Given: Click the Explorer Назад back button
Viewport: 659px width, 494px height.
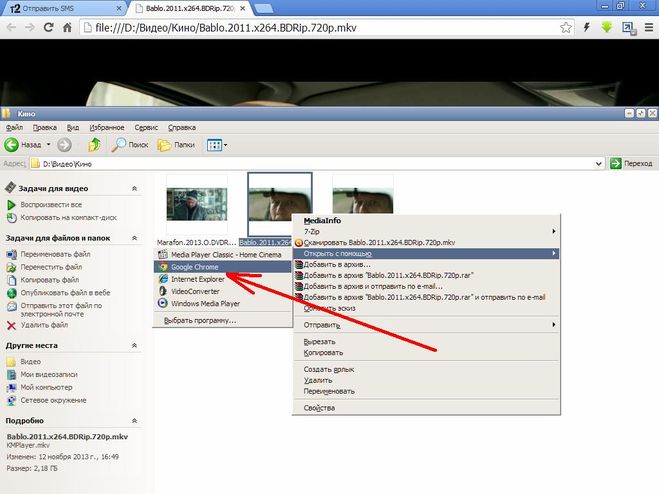Looking at the screenshot, I should pyautogui.click(x=23, y=145).
